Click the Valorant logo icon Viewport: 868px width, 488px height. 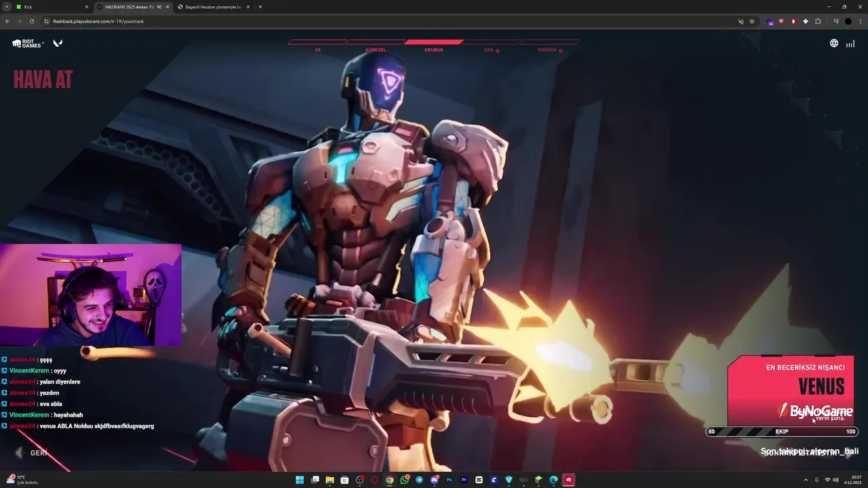[x=58, y=43]
